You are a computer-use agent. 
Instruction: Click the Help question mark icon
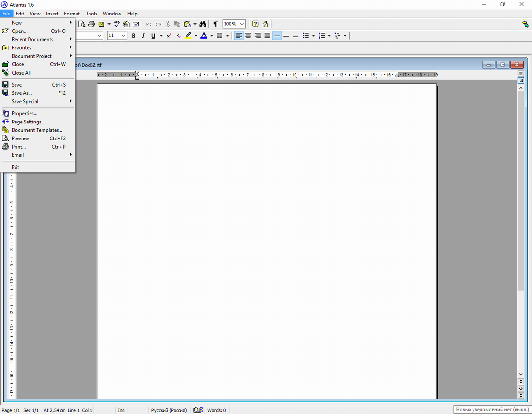pos(255,24)
